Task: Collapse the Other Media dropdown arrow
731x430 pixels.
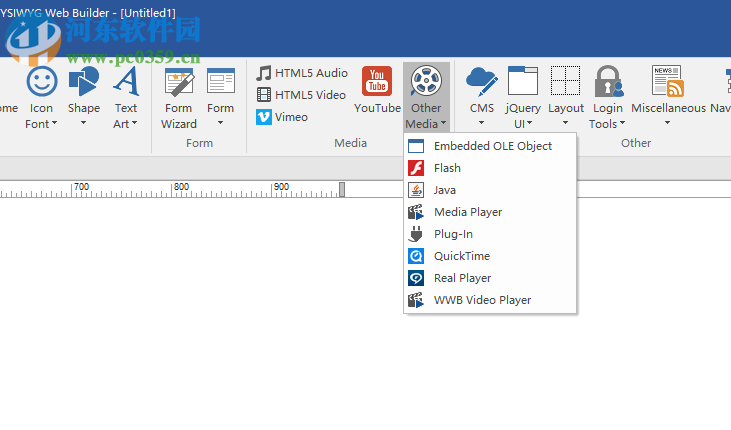Action: coord(443,123)
